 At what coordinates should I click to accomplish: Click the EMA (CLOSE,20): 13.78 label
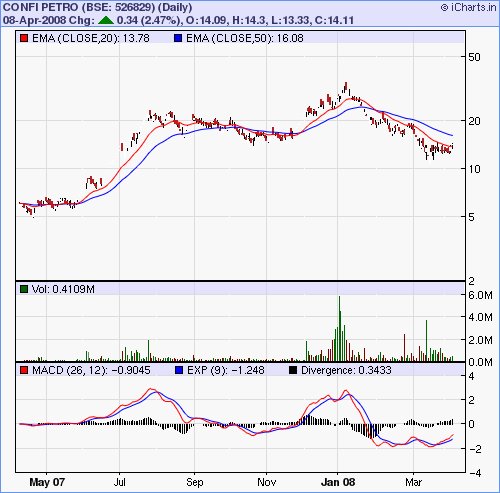pyautogui.click(x=91, y=38)
